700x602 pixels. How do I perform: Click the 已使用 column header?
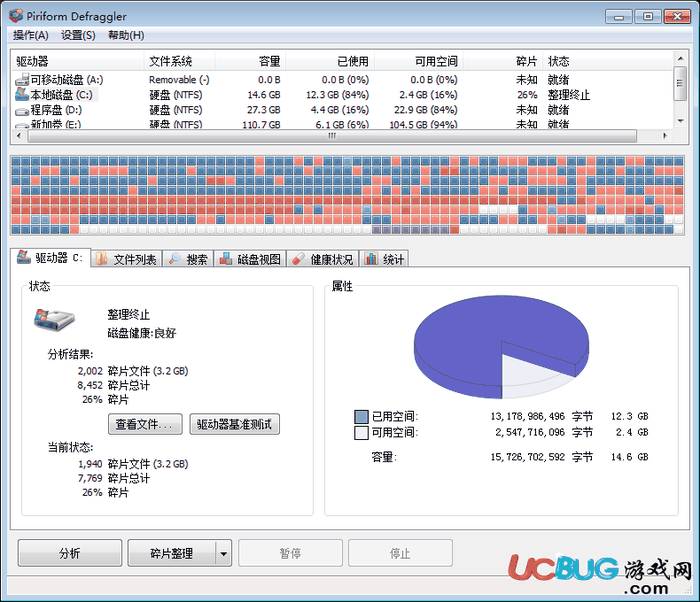click(x=330, y=61)
